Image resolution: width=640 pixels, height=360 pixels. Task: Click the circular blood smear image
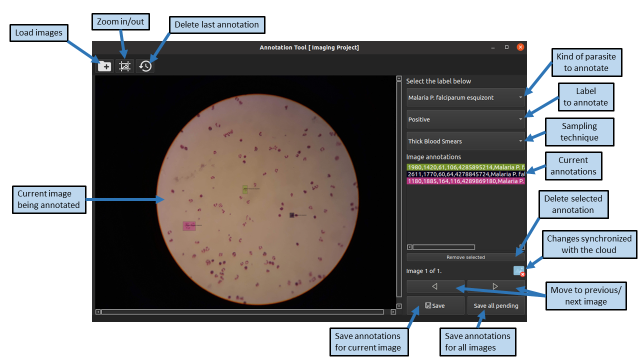tap(258, 200)
